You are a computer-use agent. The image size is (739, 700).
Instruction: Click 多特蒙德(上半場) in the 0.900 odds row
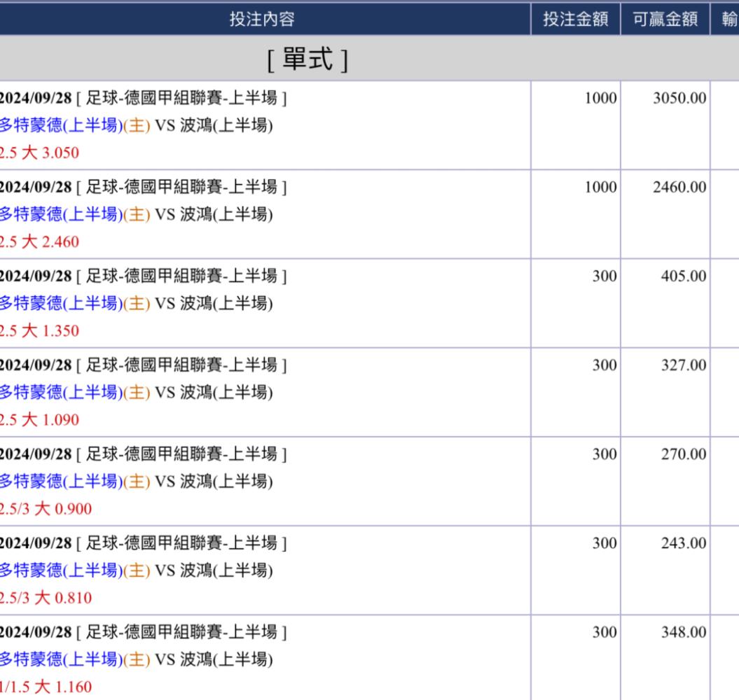[x=61, y=482]
